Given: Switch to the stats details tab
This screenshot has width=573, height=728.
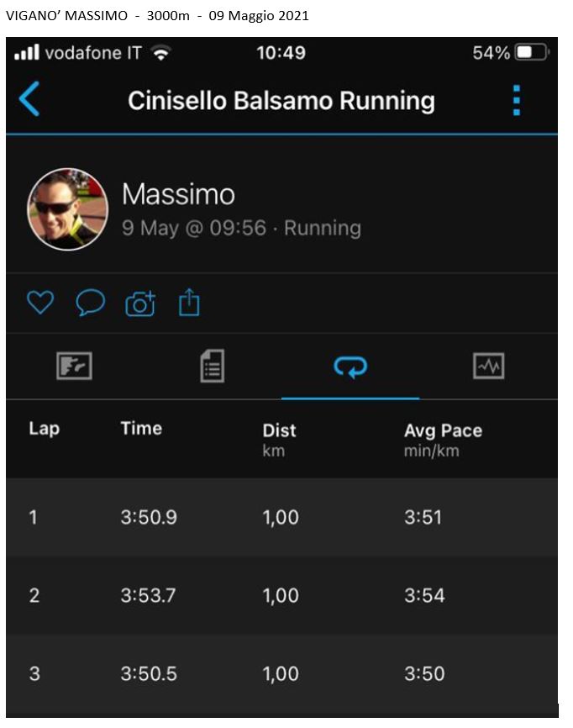Looking at the screenshot, I should (x=212, y=366).
